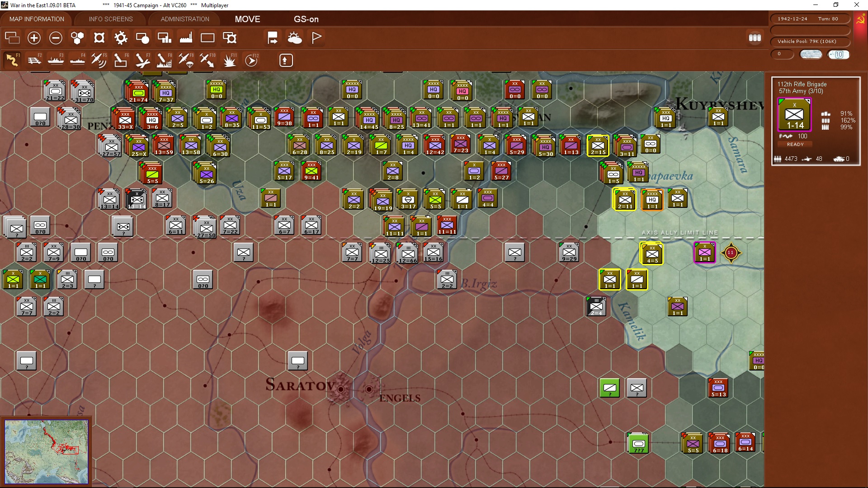Switch to rail transport mode F2
This screenshot has width=868, height=488.
pos(34,60)
